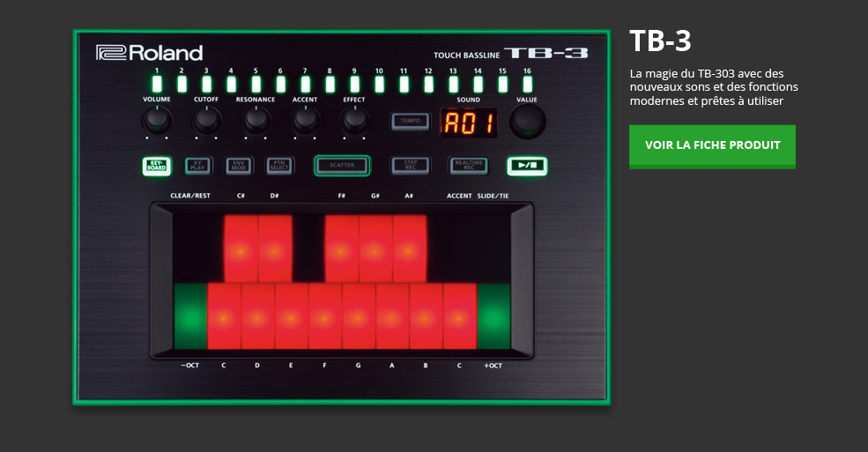Tap the G red touch pad

[x=359, y=316]
